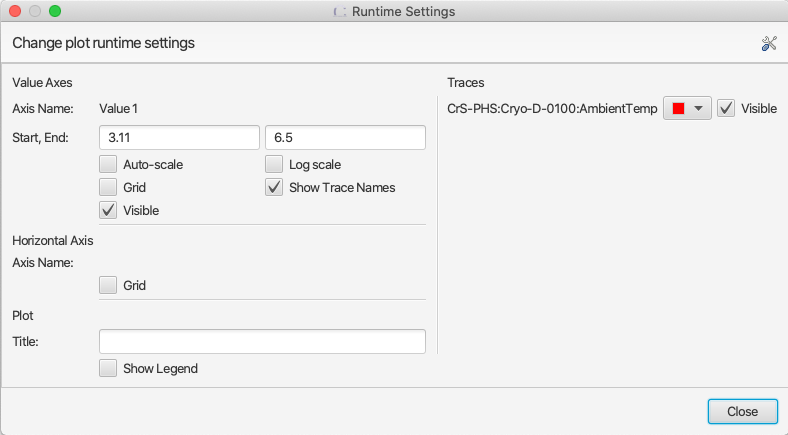Enable Grid for the Horizontal Axis
This screenshot has height=435, width=788.
click(x=108, y=285)
